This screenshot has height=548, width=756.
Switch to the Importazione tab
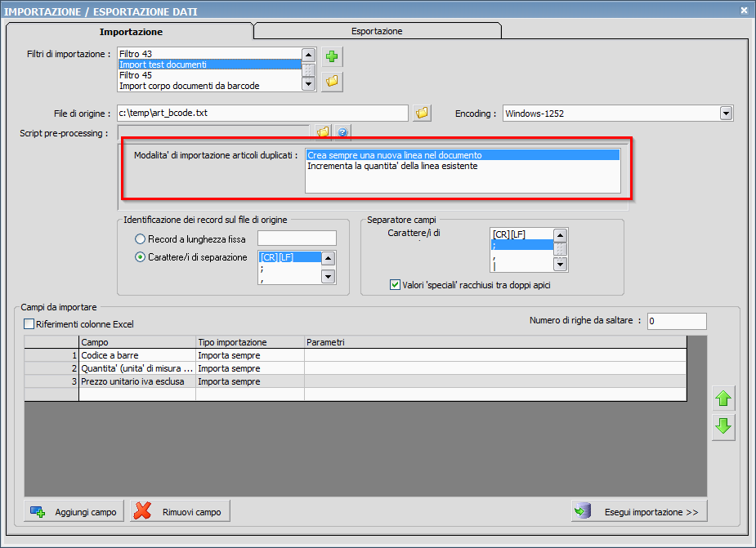click(x=131, y=32)
